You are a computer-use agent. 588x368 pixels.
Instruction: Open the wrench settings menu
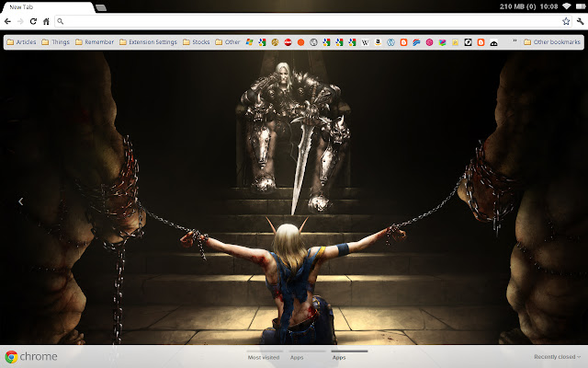580,21
